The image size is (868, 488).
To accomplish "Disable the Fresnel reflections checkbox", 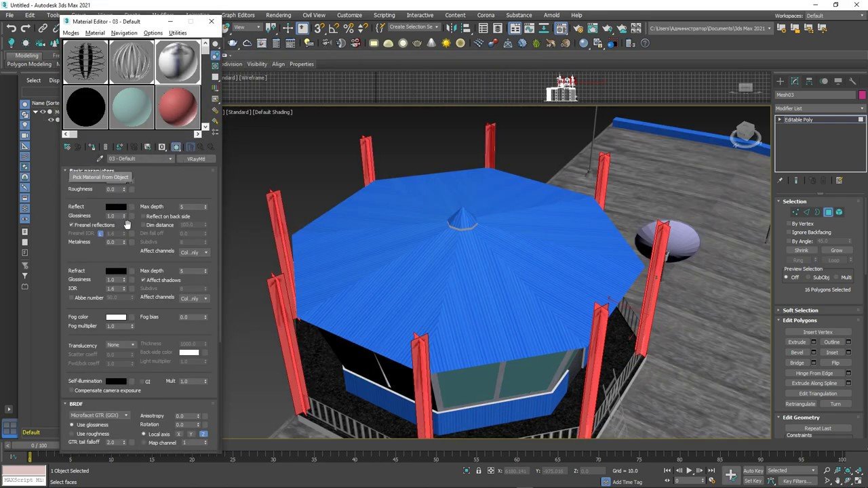I will (x=71, y=225).
